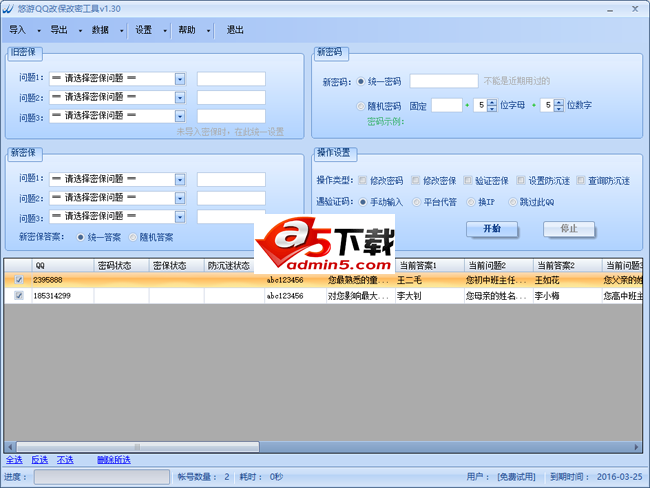
Task: Click the 进度 progress bar
Action: 102,477
